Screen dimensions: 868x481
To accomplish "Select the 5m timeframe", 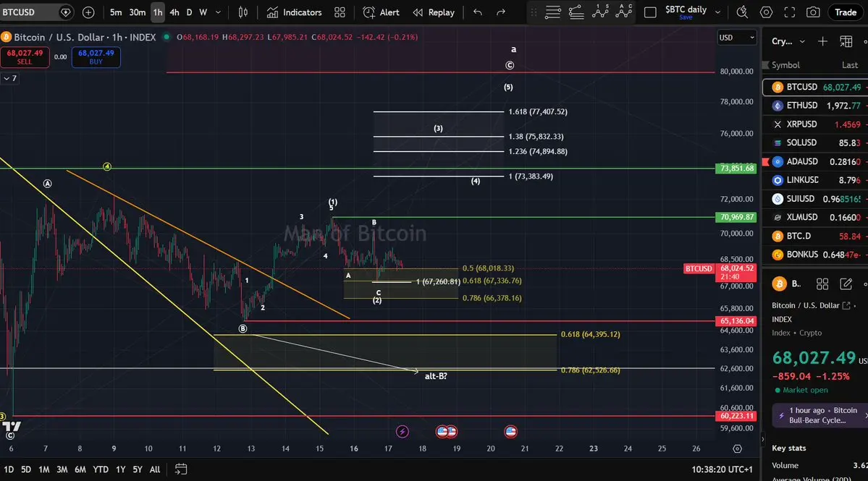I will click(116, 12).
